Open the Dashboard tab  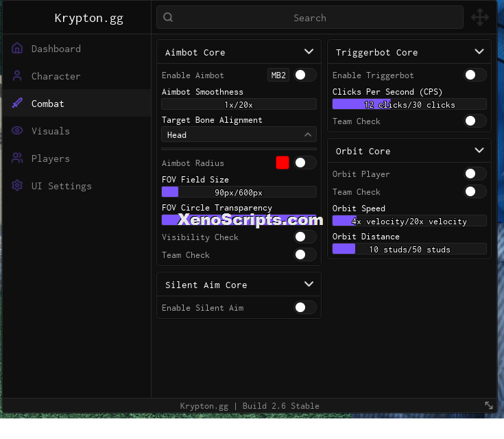(77, 49)
